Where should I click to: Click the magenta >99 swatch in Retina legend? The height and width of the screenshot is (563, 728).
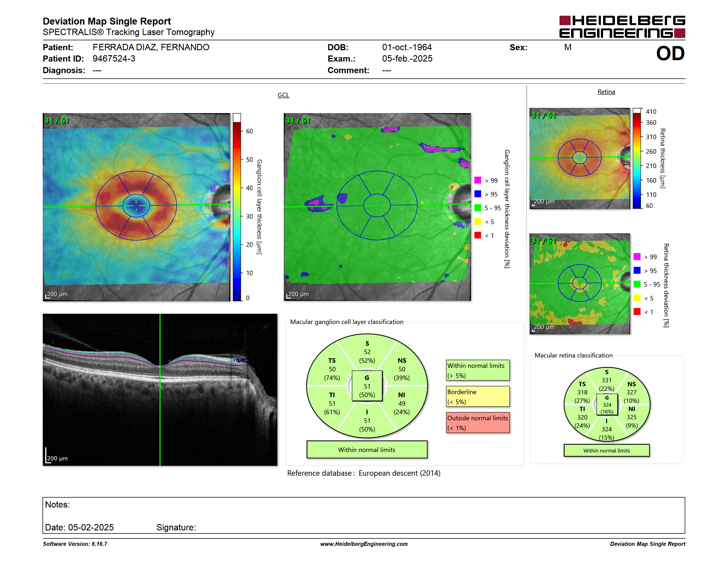[637, 256]
